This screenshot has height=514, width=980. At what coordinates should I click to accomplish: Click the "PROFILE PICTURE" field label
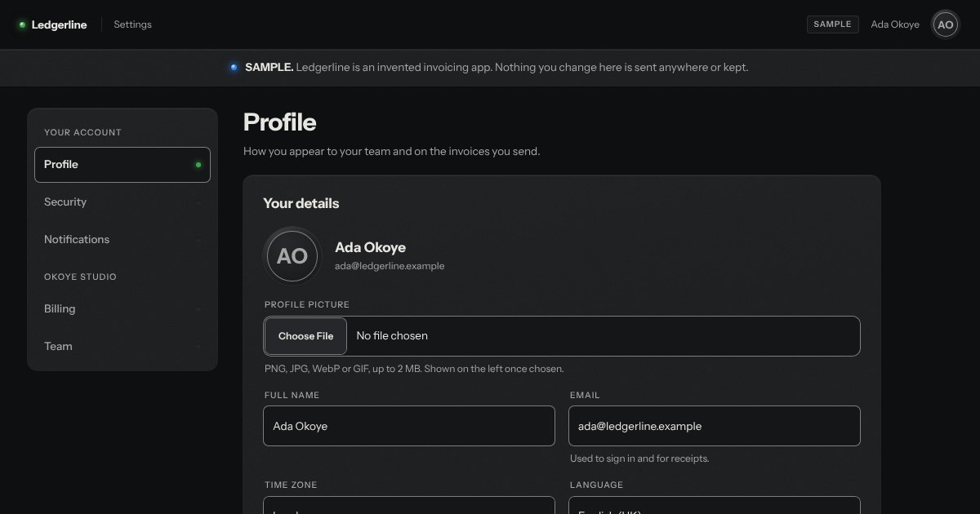coord(307,304)
